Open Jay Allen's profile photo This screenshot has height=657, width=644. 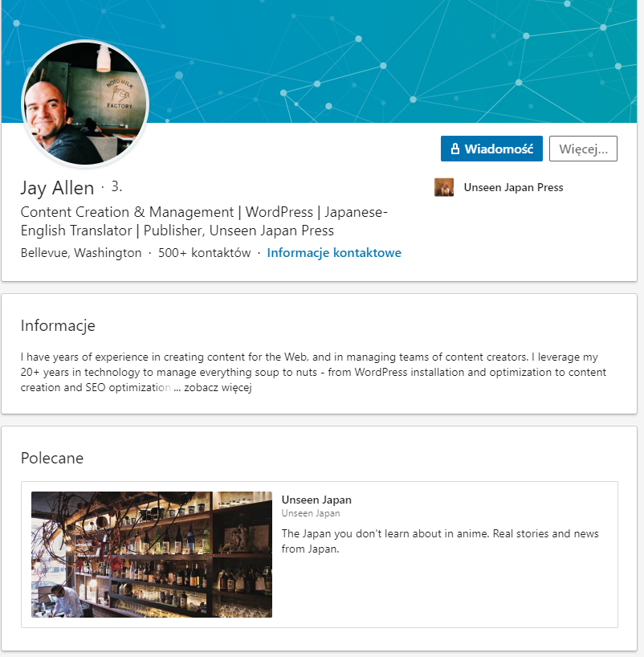point(85,104)
